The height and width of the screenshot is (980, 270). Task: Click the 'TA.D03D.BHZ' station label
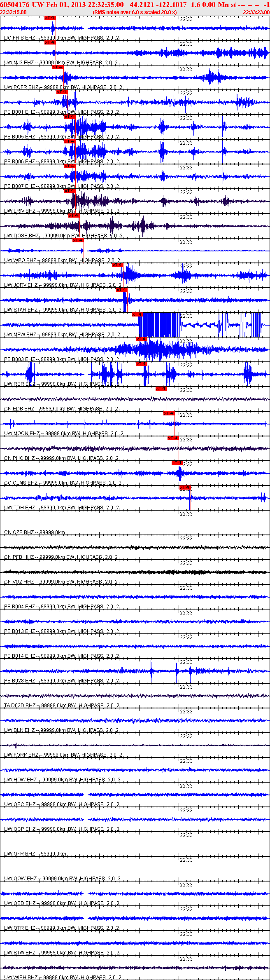[x=20, y=706]
